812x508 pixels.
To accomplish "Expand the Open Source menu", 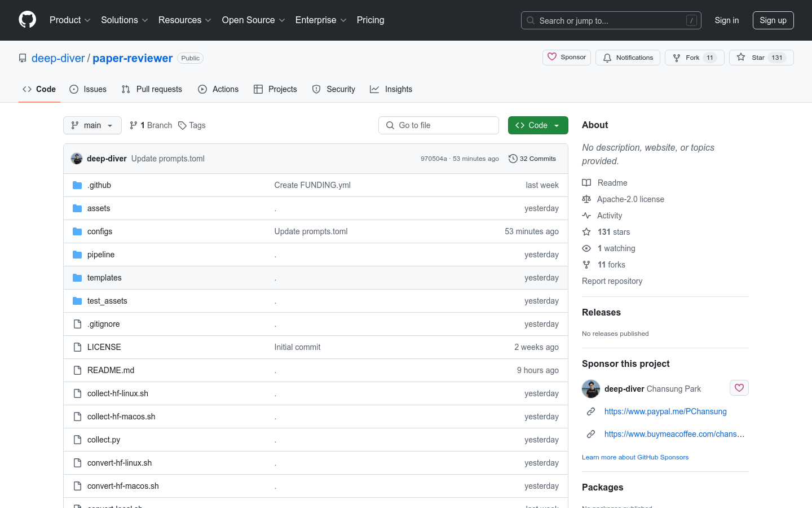I will (254, 20).
